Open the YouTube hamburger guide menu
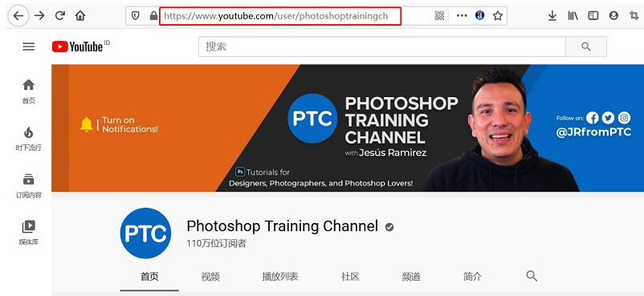644x296 pixels. pos(28,47)
